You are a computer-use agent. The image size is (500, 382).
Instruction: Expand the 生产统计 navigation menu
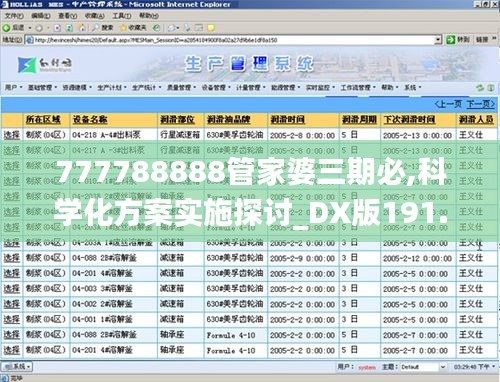[x=146, y=87]
